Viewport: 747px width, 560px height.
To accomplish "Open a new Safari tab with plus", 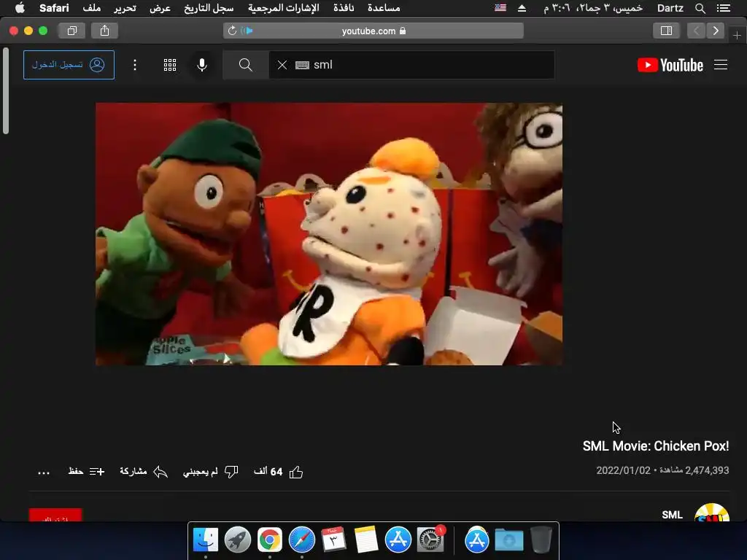I will click(737, 35).
